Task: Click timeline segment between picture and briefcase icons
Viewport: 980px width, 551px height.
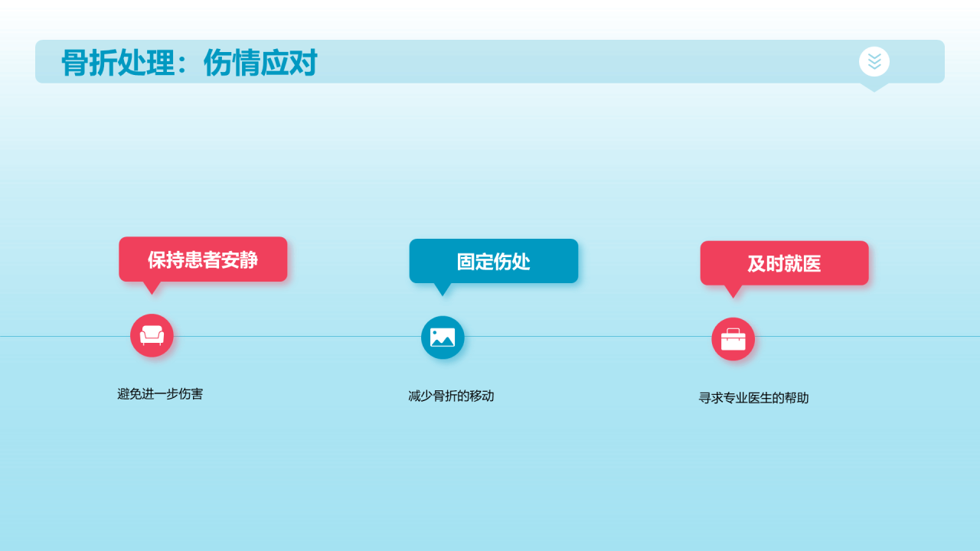Action: 588,336
